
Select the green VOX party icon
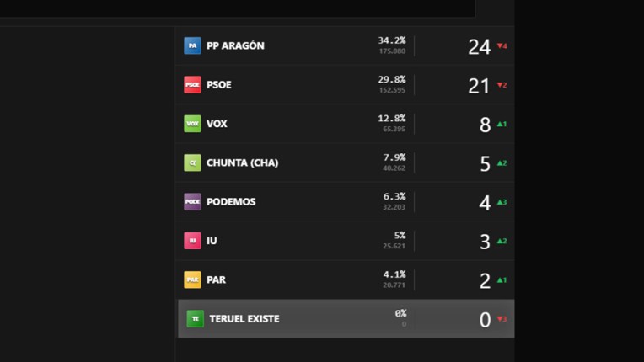(192, 124)
